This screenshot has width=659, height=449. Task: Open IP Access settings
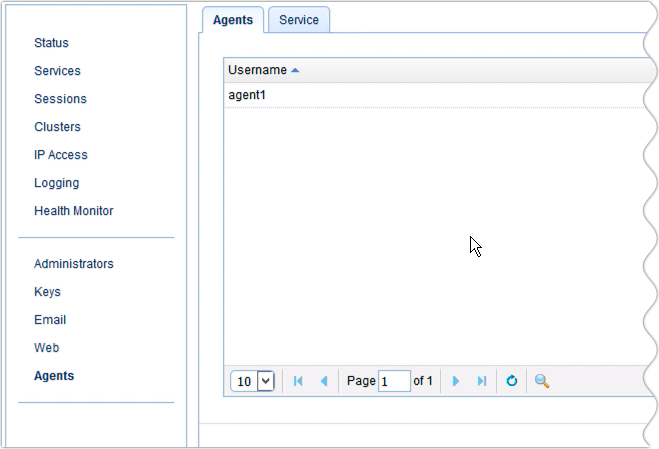click(x=61, y=155)
